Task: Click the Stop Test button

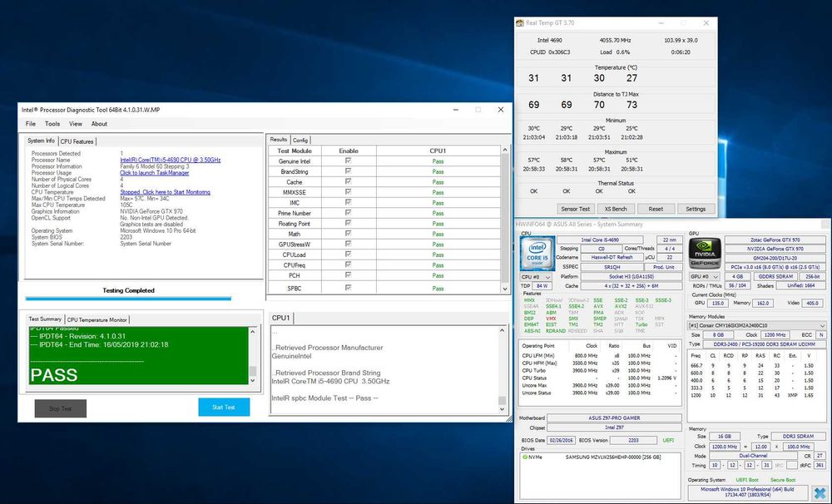Action: coord(61,408)
